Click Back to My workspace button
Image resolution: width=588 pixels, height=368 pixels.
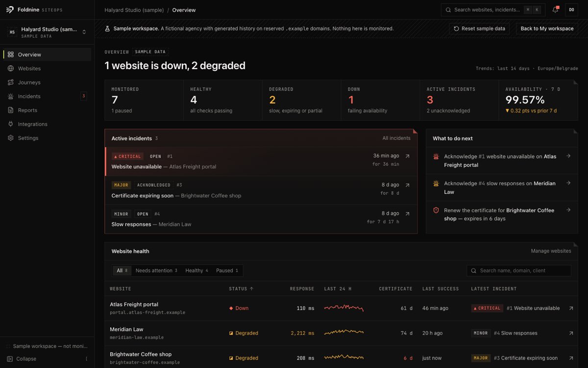coord(547,28)
